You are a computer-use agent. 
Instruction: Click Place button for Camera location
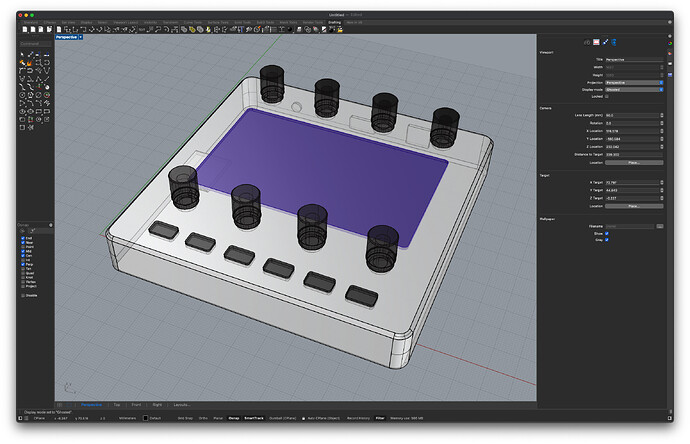pos(634,162)
